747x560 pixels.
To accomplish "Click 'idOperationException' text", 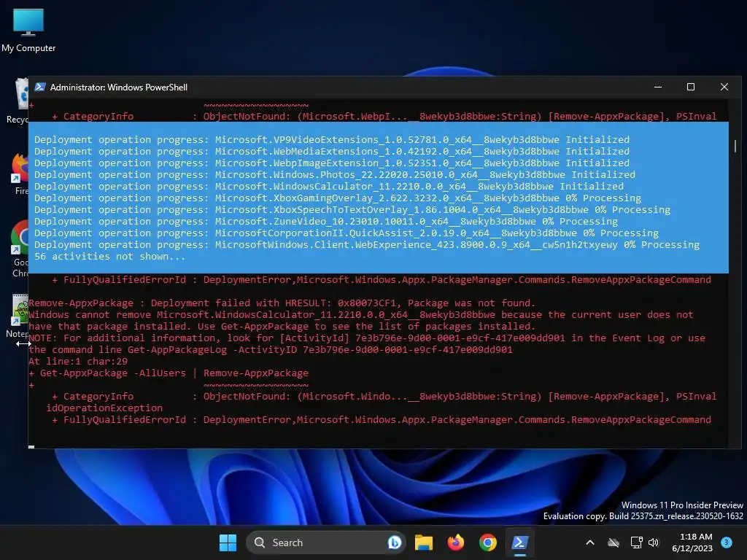I will [104, 408].
